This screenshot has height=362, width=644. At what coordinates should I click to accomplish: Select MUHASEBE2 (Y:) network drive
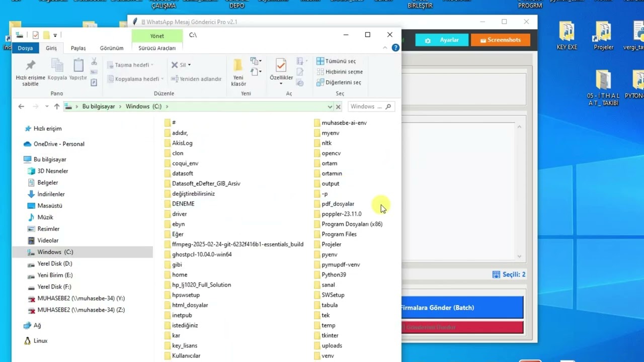click(x=76, y=298)
